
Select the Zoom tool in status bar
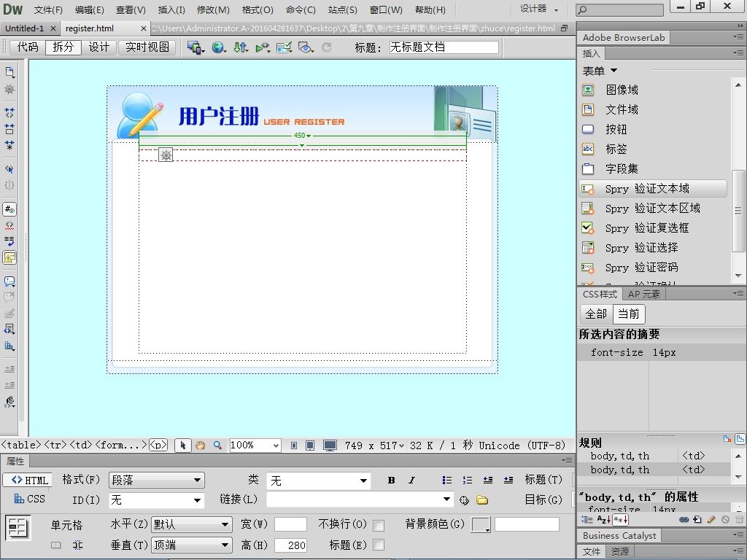click(x=217, y=446)
